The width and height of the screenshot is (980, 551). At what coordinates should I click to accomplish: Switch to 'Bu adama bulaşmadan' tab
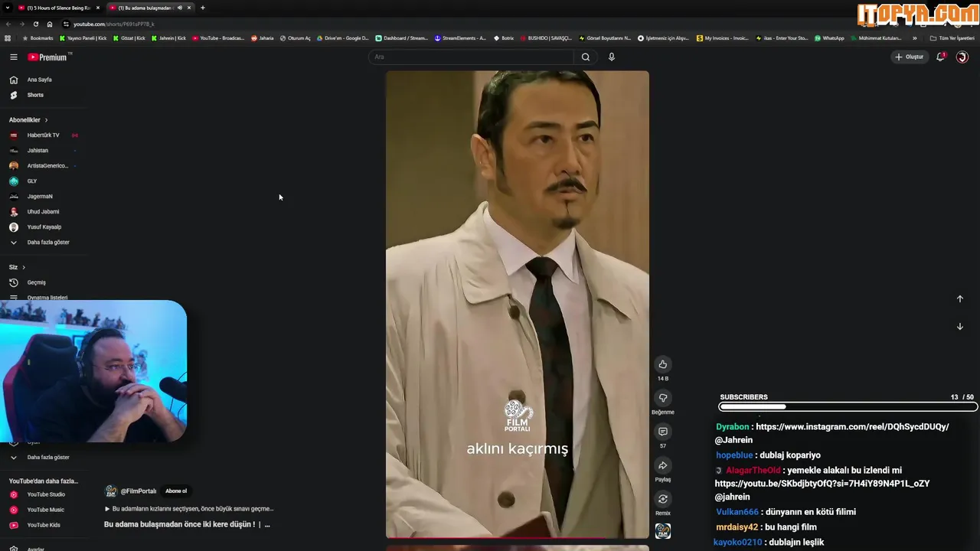point(149,8)
